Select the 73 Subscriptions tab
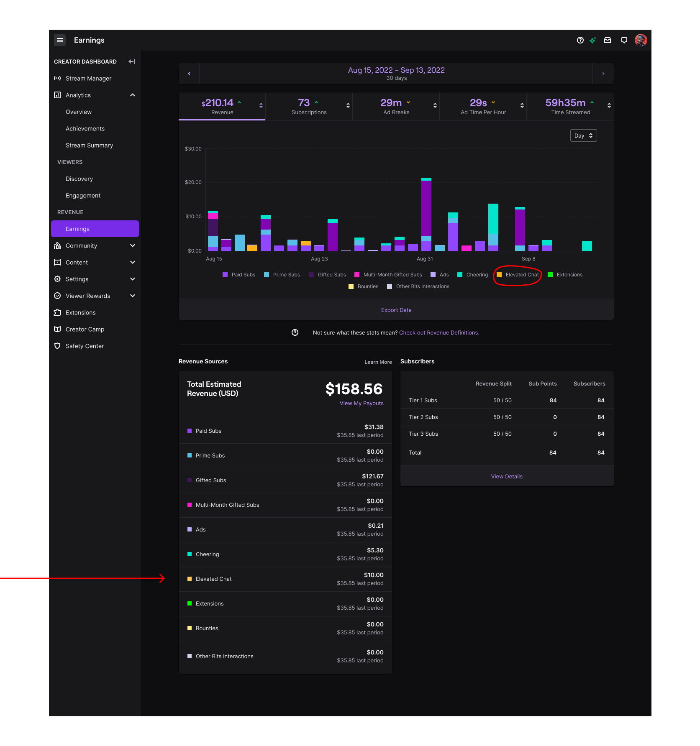The width and height of the screenshot is (700, 746). pos(309,106)
